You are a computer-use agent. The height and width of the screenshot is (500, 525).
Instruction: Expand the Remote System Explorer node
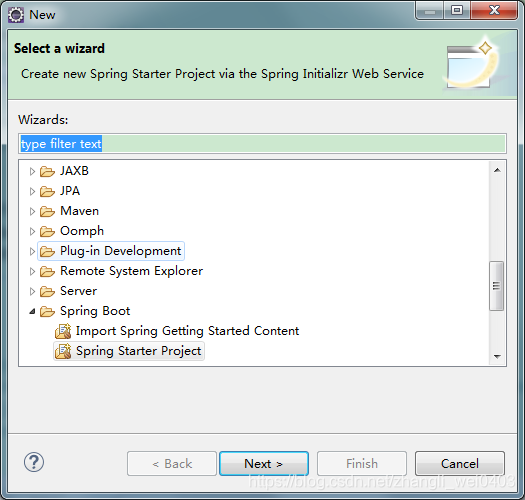tap(32, 272)
